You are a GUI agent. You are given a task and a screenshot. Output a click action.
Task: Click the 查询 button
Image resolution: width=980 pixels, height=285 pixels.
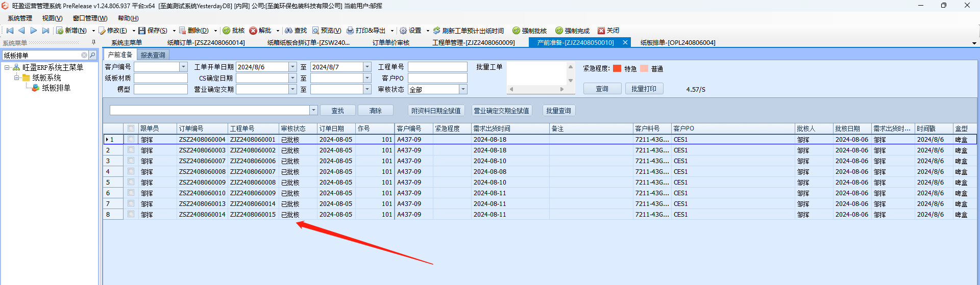[x=602, y=89]
